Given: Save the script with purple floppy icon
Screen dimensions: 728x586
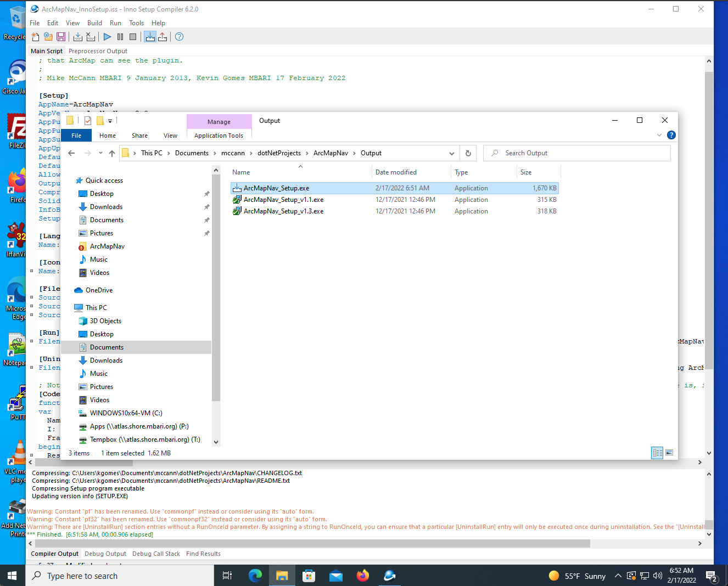Looking at the screenshot, I should click(61, 37).
